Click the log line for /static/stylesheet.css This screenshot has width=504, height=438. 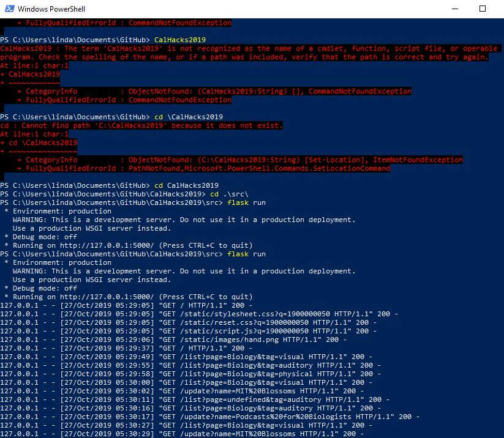pyautogui.click(x=199, y=314)
